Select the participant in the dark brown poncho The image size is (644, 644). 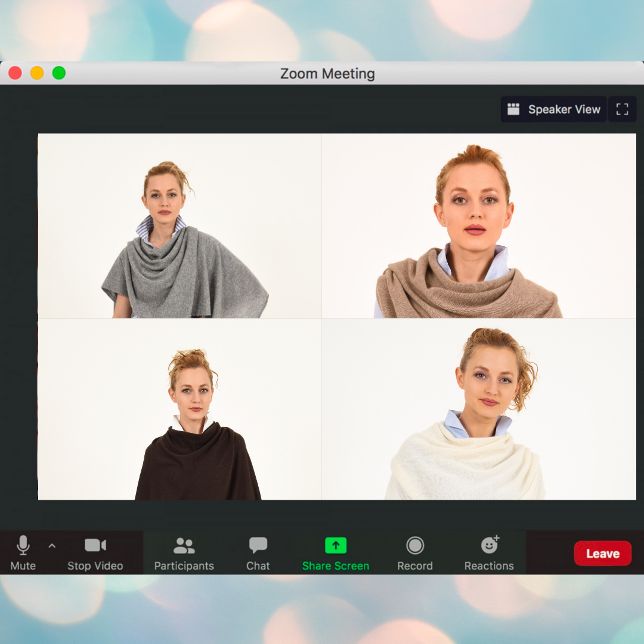(x=180, y=409)
